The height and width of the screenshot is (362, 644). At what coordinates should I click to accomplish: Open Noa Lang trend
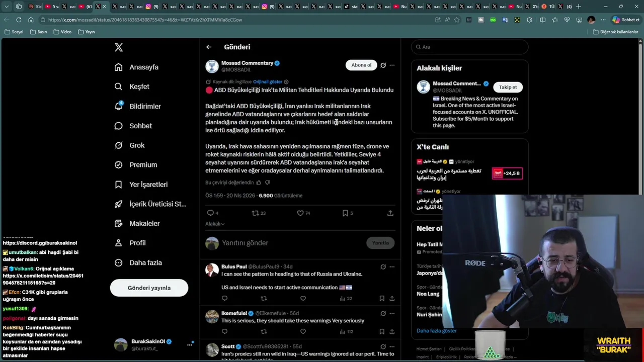(428, 294)
